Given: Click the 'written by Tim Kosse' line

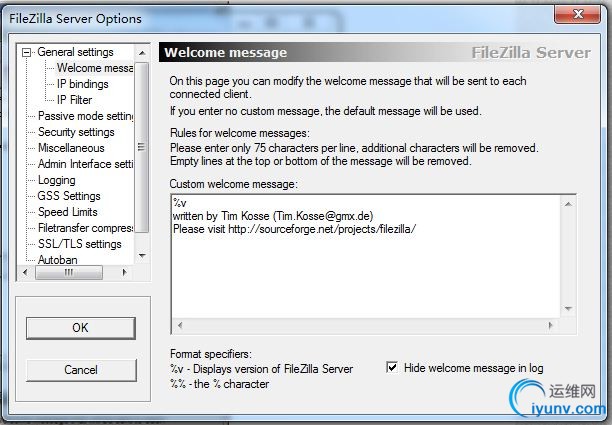Looking at the screenshot, I should point(273,216).
